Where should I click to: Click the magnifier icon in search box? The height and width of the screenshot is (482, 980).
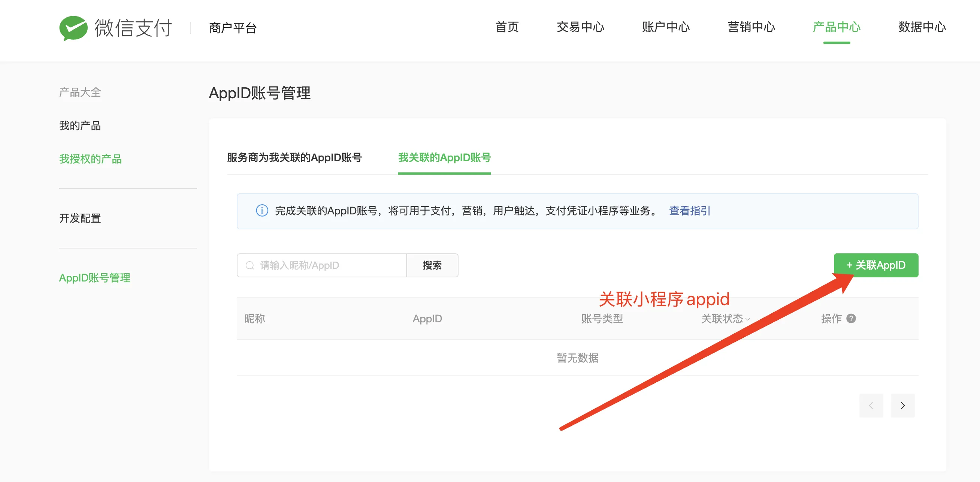pyautogui.click(x=249, y=265)
